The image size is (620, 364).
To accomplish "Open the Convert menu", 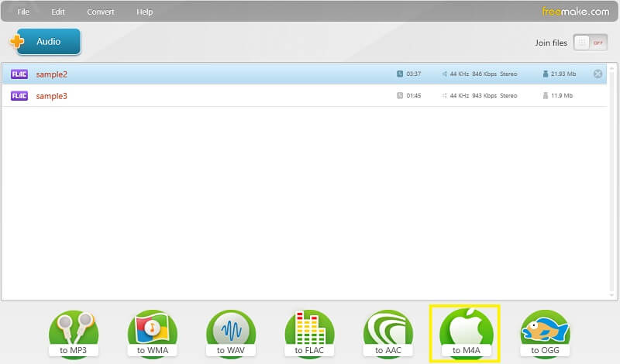I will click(x=101, y=12).
